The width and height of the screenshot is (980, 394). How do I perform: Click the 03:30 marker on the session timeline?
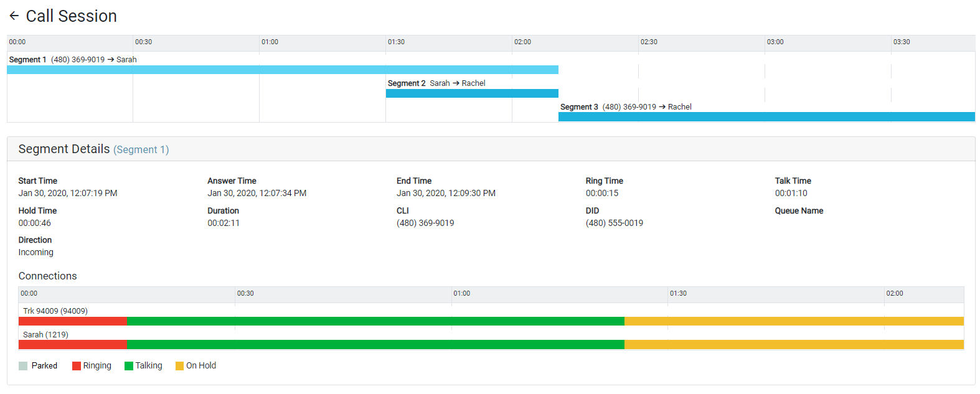901,42
